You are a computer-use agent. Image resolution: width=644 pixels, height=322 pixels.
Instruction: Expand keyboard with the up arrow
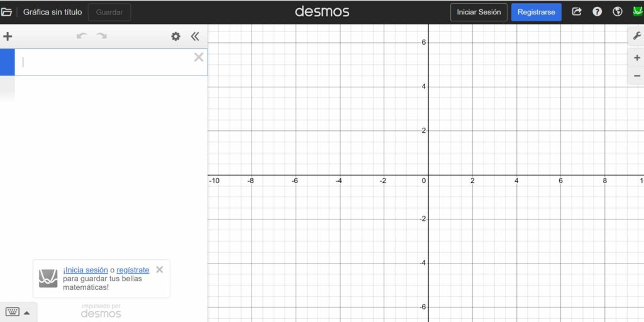pos(26,313)
